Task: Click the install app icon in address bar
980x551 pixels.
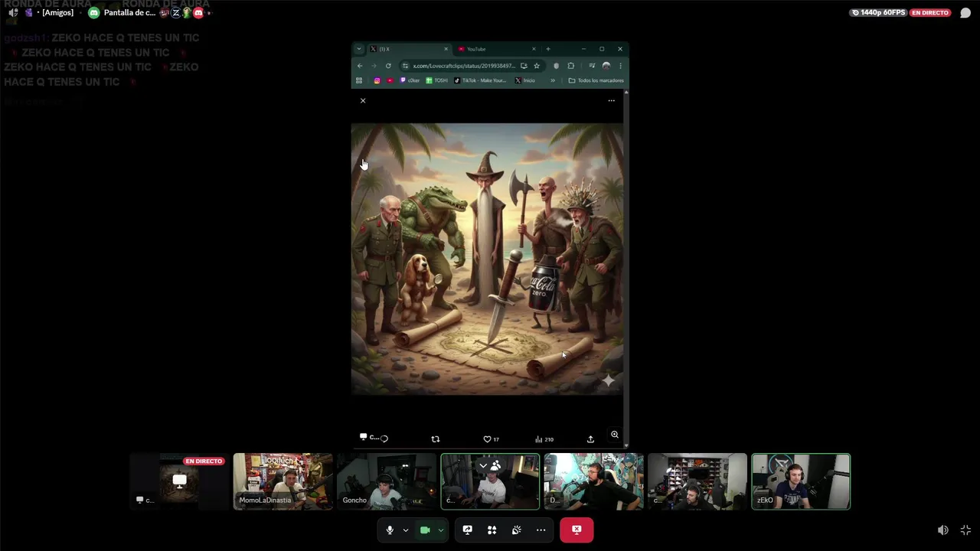Action: (x=524, y=66)
